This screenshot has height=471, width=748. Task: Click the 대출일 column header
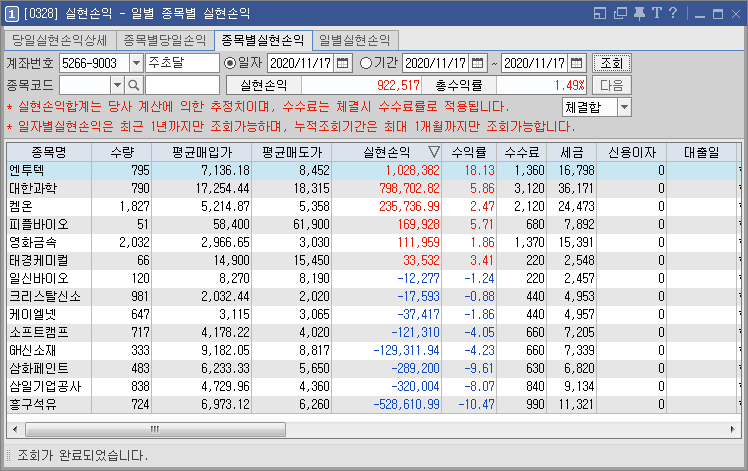point(701,152)
